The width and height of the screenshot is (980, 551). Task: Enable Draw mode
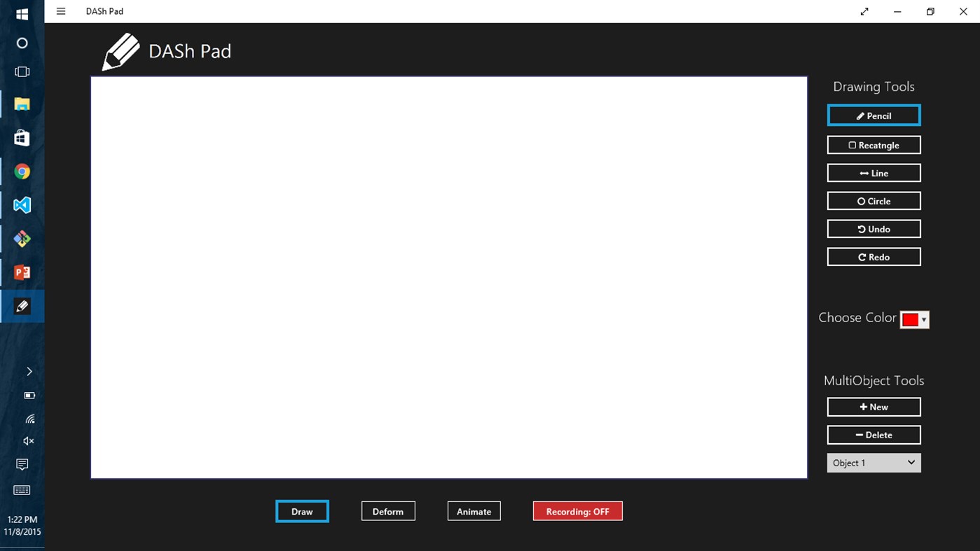tap(302, 511)
